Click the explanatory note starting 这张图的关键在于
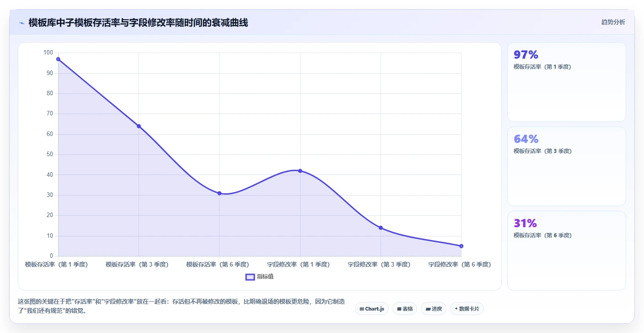This screenshot has height=333, width=644. click(182, 306)
